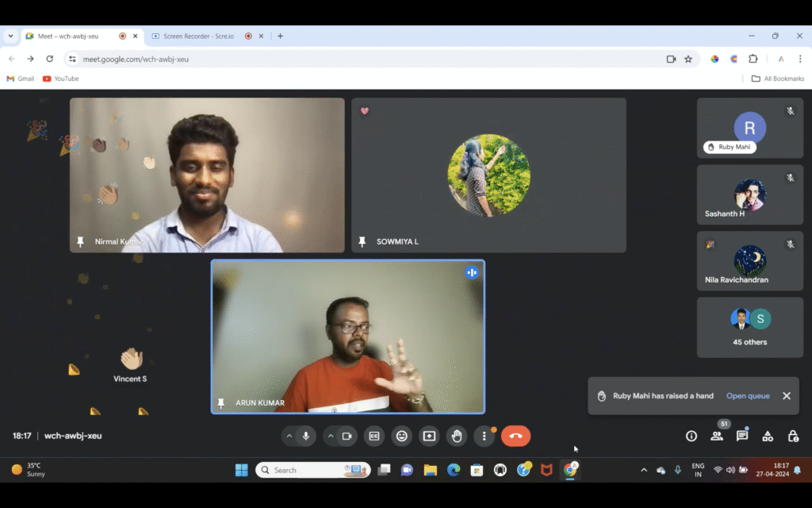The image size is (812, 508).
Task: Expand the video settings arrow beside camera
Action: (x=331, y=436)
